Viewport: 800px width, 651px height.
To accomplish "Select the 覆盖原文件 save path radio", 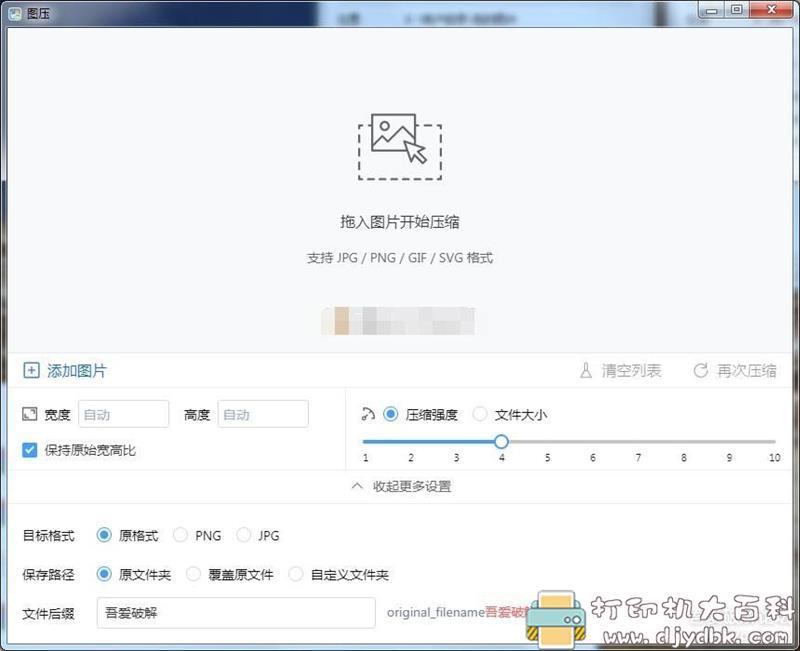I will [x=193, y=574].
